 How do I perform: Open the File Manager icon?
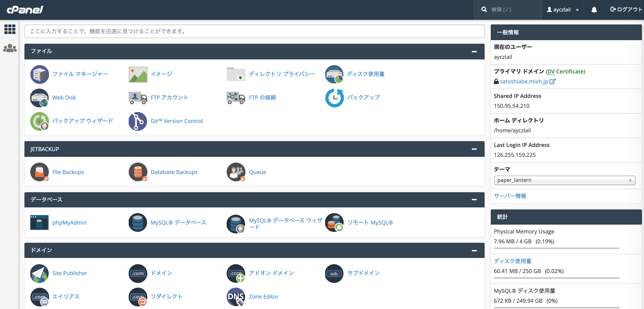pyautogui.click(x=40, y=74)
